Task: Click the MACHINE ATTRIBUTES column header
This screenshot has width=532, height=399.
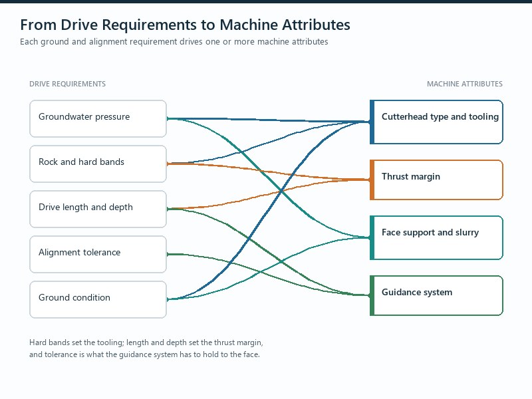Action: (x=464, y=84)
